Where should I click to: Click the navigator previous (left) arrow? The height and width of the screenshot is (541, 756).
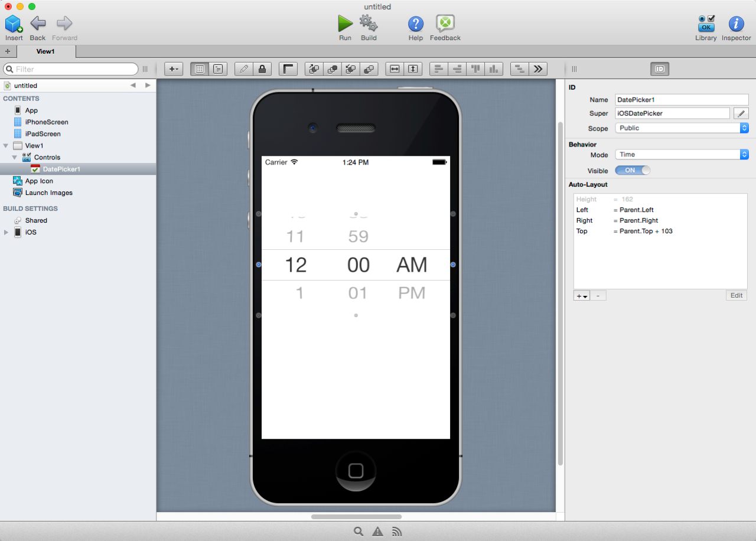pos(133,85)
